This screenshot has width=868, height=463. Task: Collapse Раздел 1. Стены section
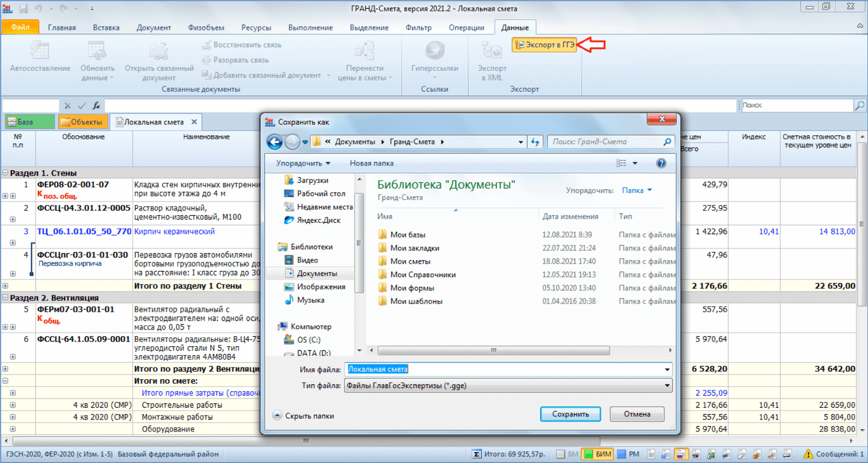tap(5, 173)
